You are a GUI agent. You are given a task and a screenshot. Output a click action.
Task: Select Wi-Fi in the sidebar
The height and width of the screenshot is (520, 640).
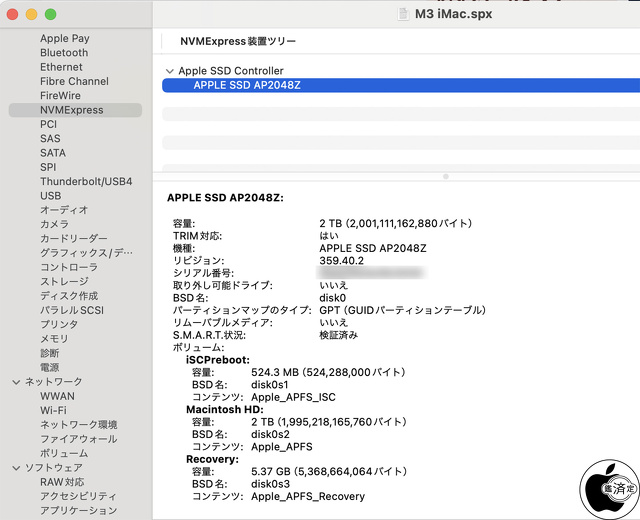pyautogui.click(x=53, y=411)
